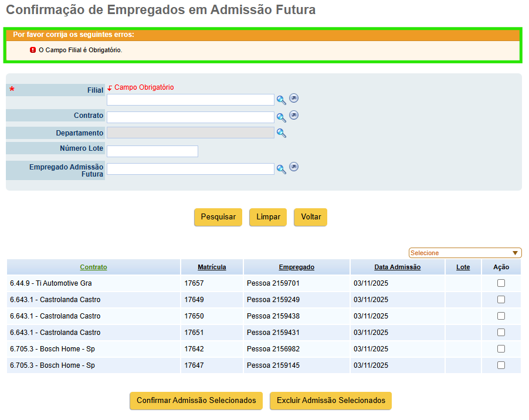Tick the checkbox for Pessoa 2159145
Image resolution: width=529 pixels, height=420 pixels.
click(x=501, y=365)
